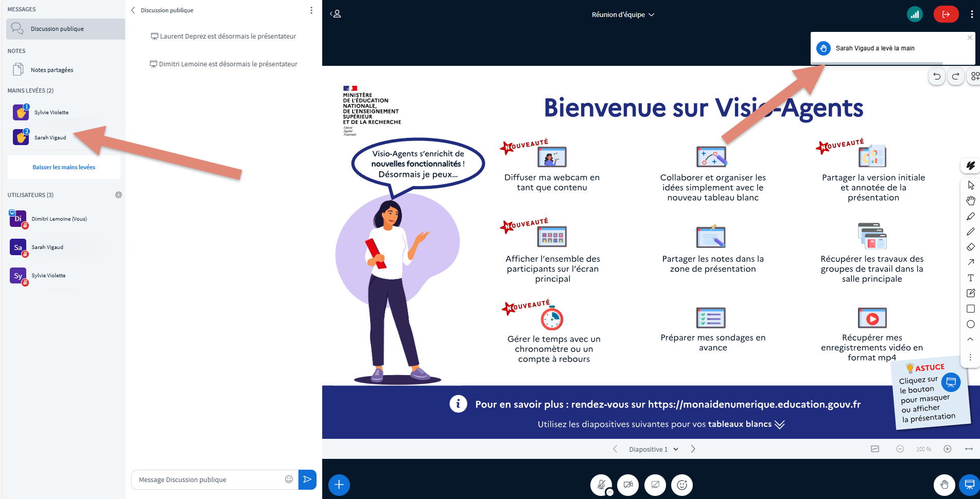Select the highlighter tool
Screen dimensions: 980x499
(x=971, y=216)
